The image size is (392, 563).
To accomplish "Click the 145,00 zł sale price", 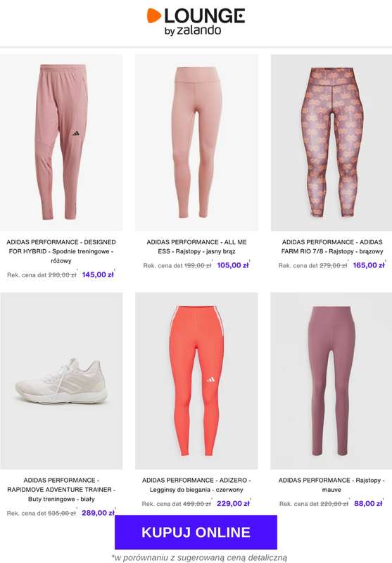I will pyautogui.click(x=98, y=274).
